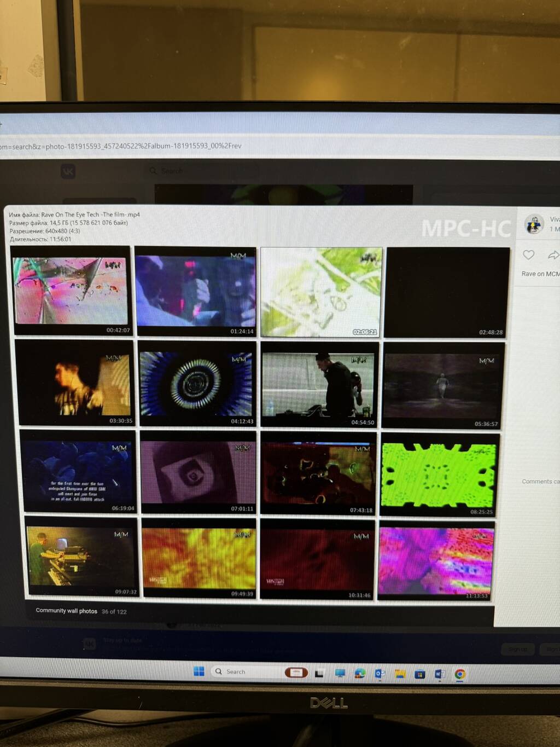Click the share arrow icon

click(x=553, y=255)
